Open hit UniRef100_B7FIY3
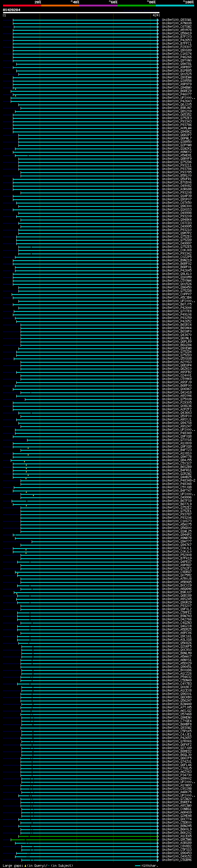Image resolution: width=197 pixels, height=868 pixels. click(x=177, y=37)
